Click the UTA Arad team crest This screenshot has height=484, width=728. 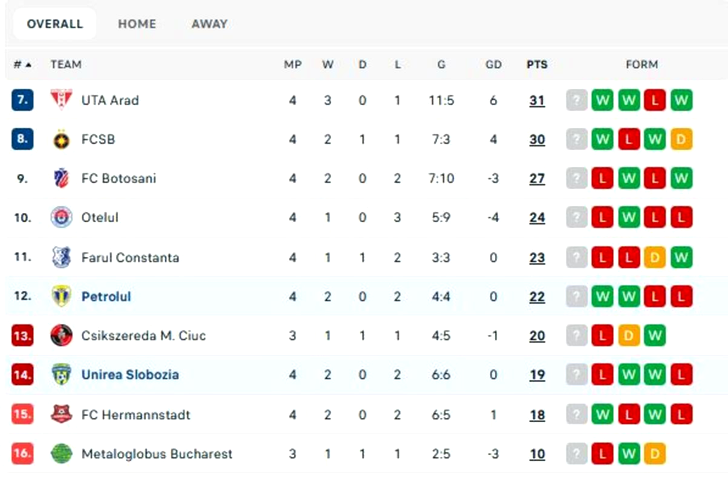click(61, 100)
